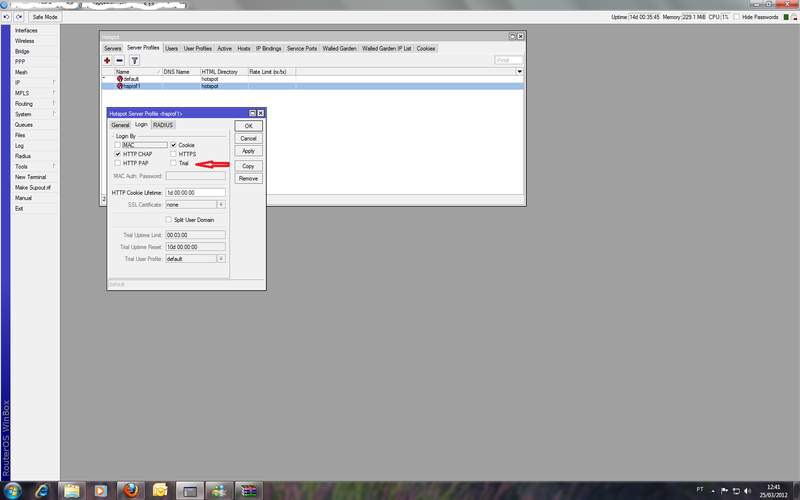800x500 pixels.
Task: Open the SSL Certificate dropdown arrow
Action: pos(221,205)
